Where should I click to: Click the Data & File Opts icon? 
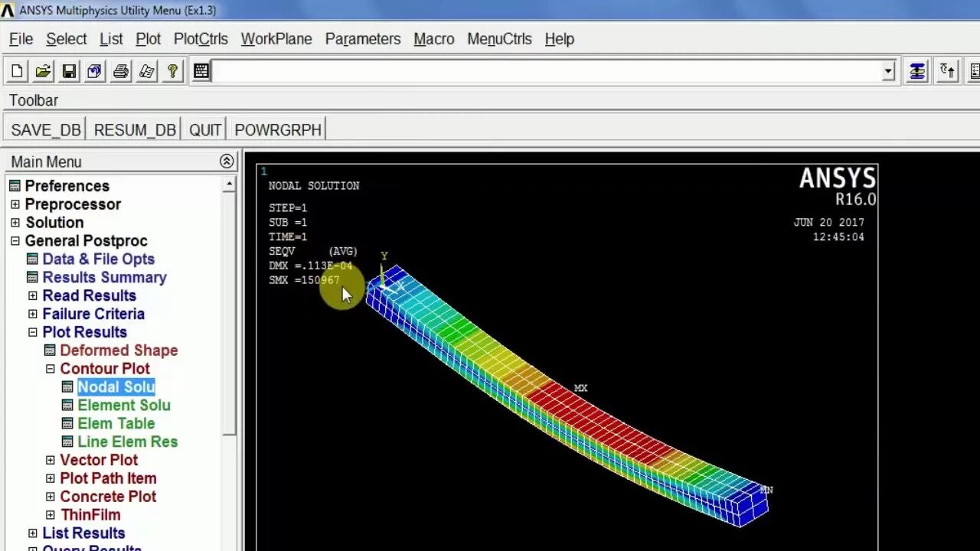pos(32,259)
